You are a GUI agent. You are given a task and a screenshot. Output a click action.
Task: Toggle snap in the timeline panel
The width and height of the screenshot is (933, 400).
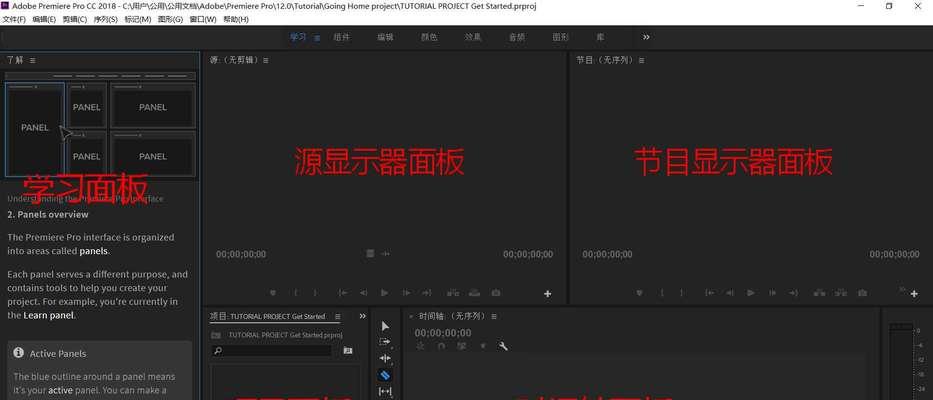[x=442, y=346]
